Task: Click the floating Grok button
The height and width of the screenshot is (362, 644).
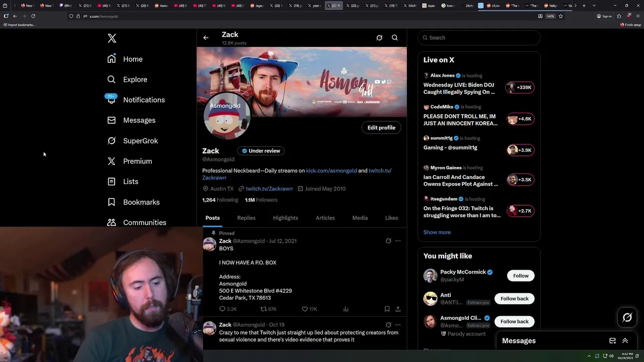Action: tap(627, 317)
